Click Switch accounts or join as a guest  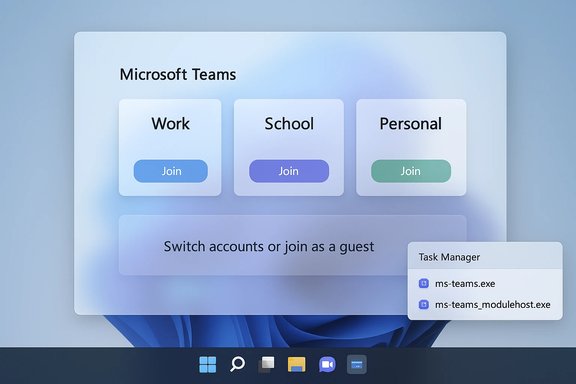click(x=269, y=246)
